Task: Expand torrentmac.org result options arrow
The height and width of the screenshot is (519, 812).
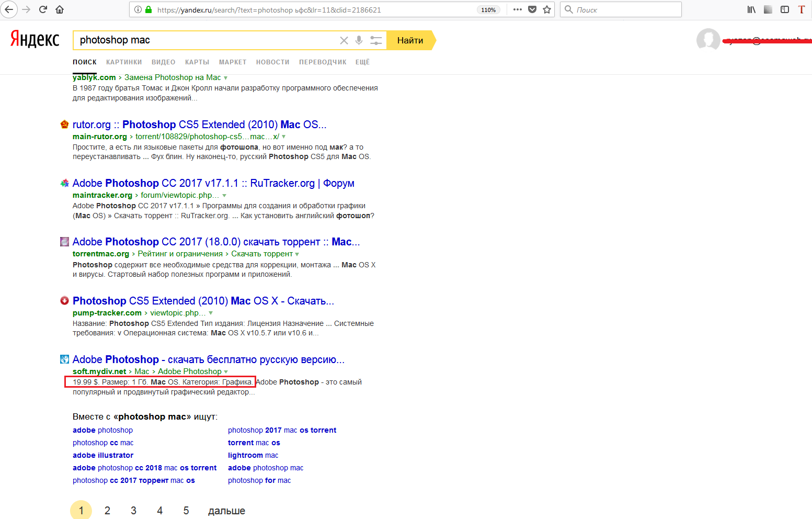Action: [297, 254]
